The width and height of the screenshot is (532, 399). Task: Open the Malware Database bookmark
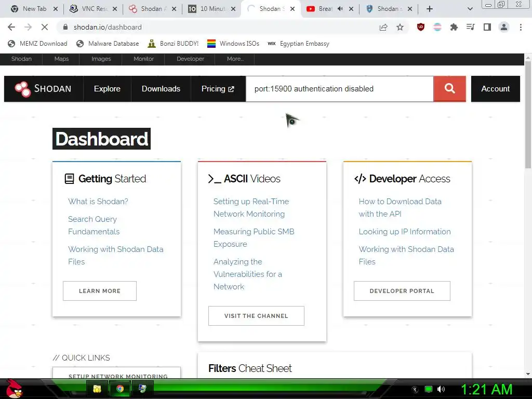click(108, 44)
